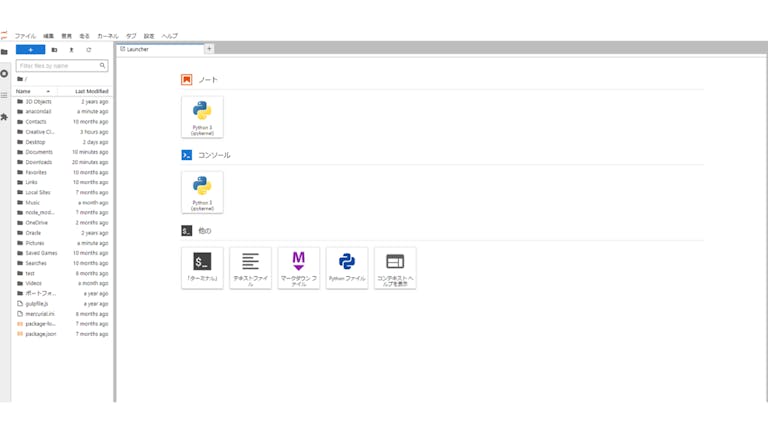Select the node_mod... folder
768x432 pixels.
coord(62,213)
